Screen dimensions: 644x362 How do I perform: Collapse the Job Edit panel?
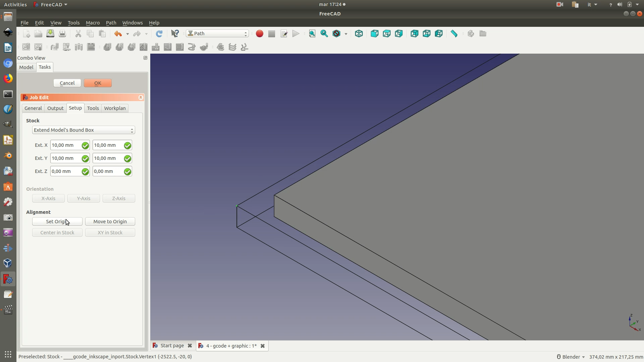coord(141,98)
